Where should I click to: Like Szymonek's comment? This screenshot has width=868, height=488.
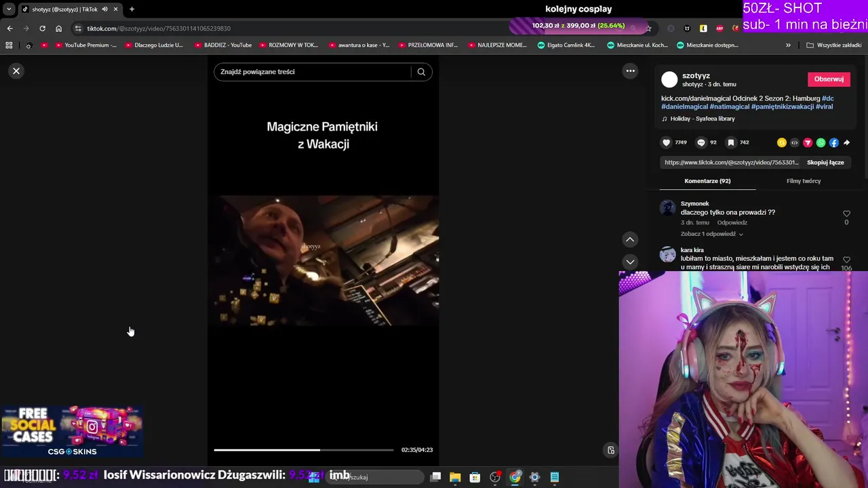846,213
